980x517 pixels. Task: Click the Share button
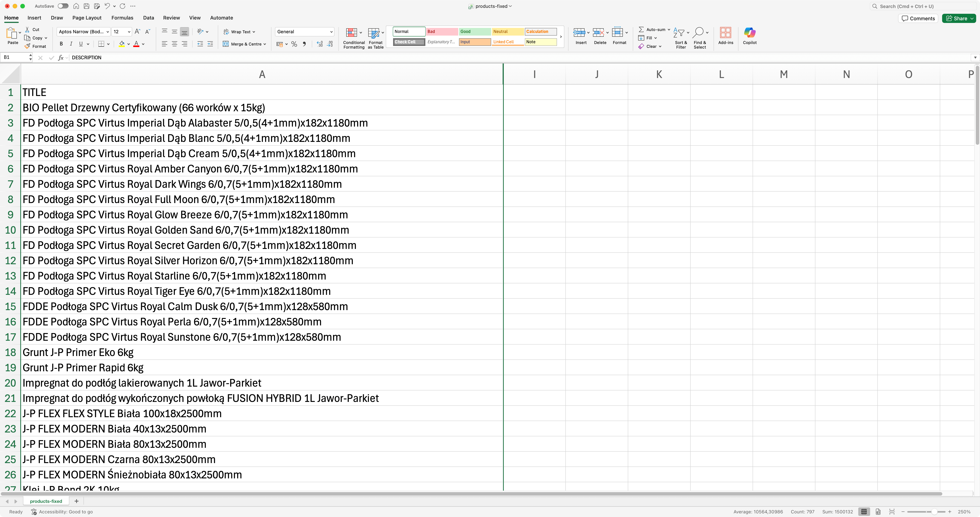click(956, 18)
